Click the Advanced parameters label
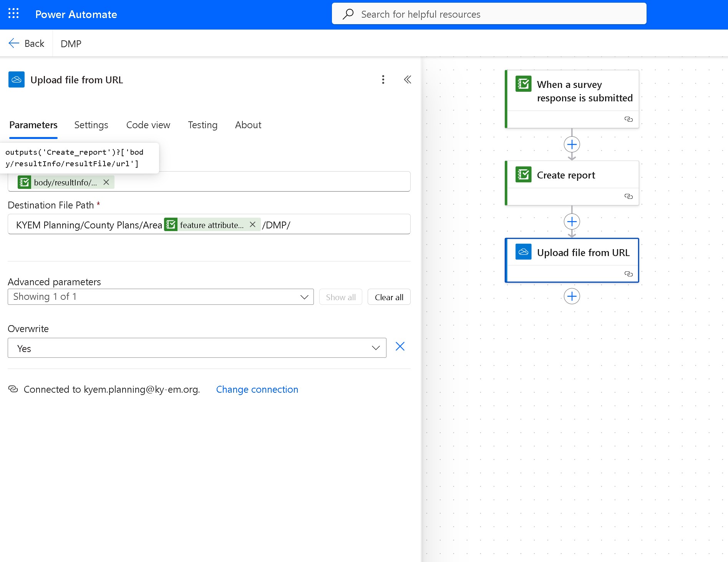 (x=54, y=282)
